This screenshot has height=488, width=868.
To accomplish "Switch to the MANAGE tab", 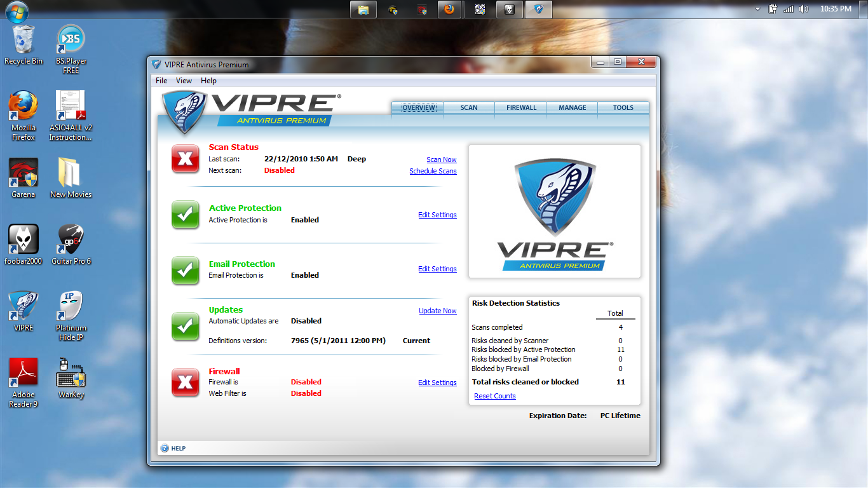I will [x=573, y=107].
